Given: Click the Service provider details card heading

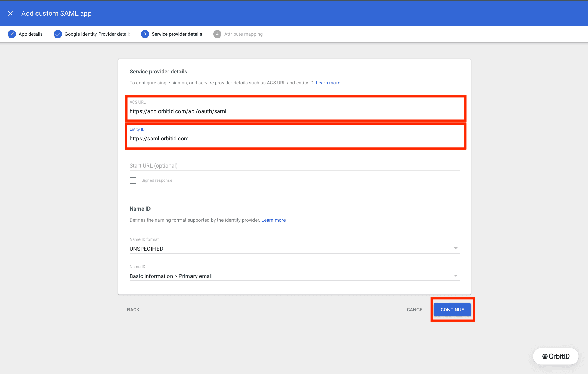Looking at the screenshot, I should tap(158, 71).
